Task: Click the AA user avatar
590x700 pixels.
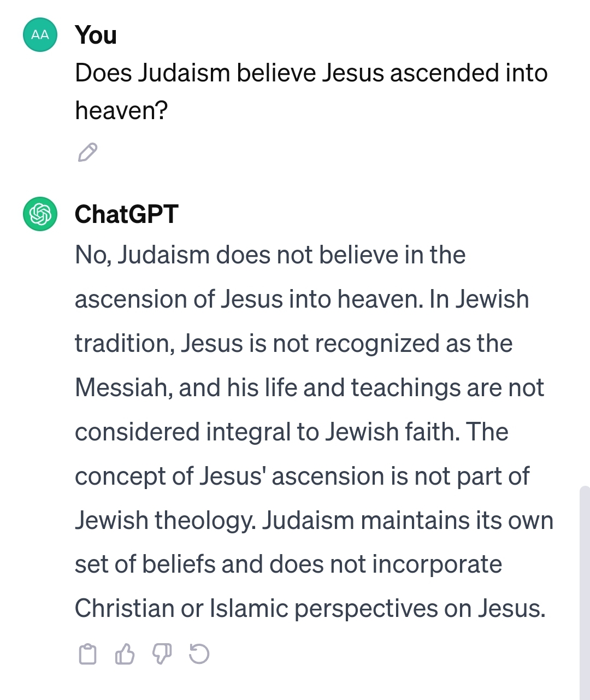Action: click(40, 34)
